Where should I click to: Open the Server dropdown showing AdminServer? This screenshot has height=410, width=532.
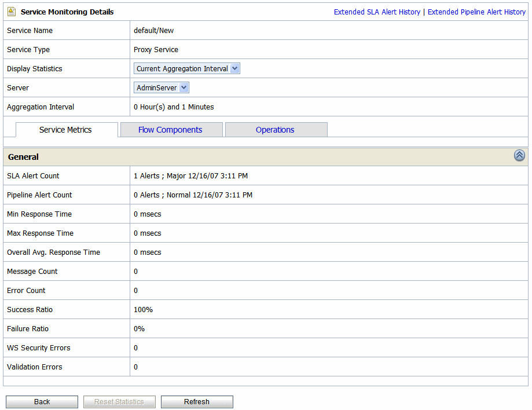point(161,87)
